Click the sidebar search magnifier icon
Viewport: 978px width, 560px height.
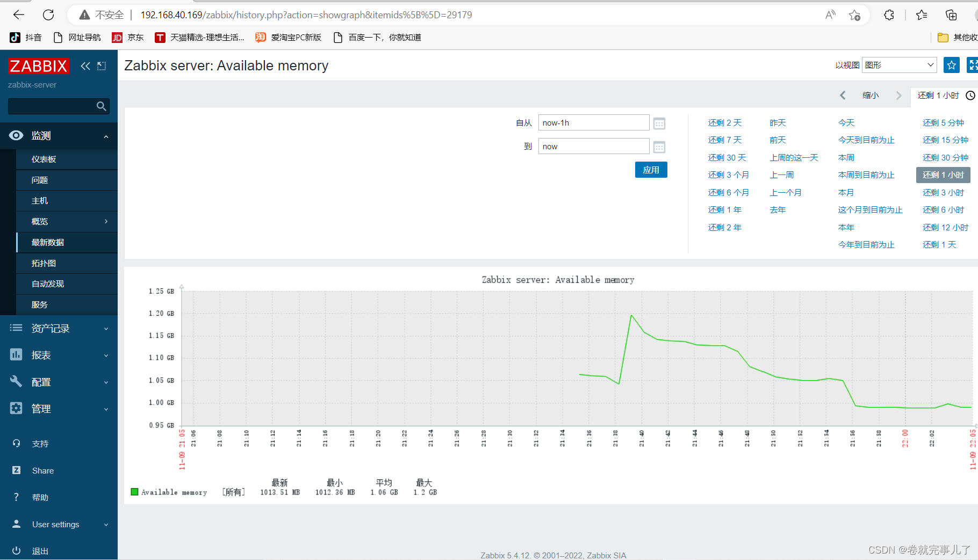(x=101, y=106)
